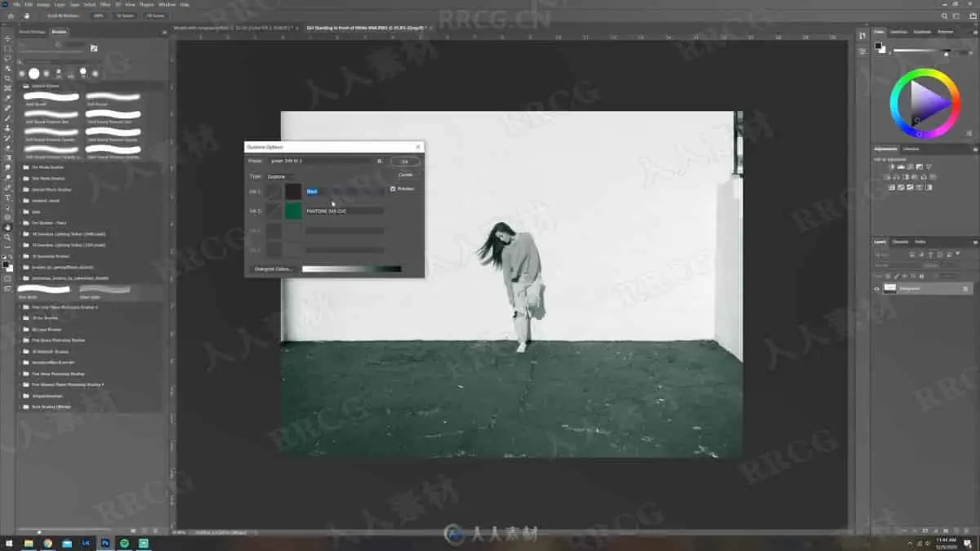This screenshot has width=980, height=551.
Task: Open the Duotone preset gear menu
Action: pos(380,161)
